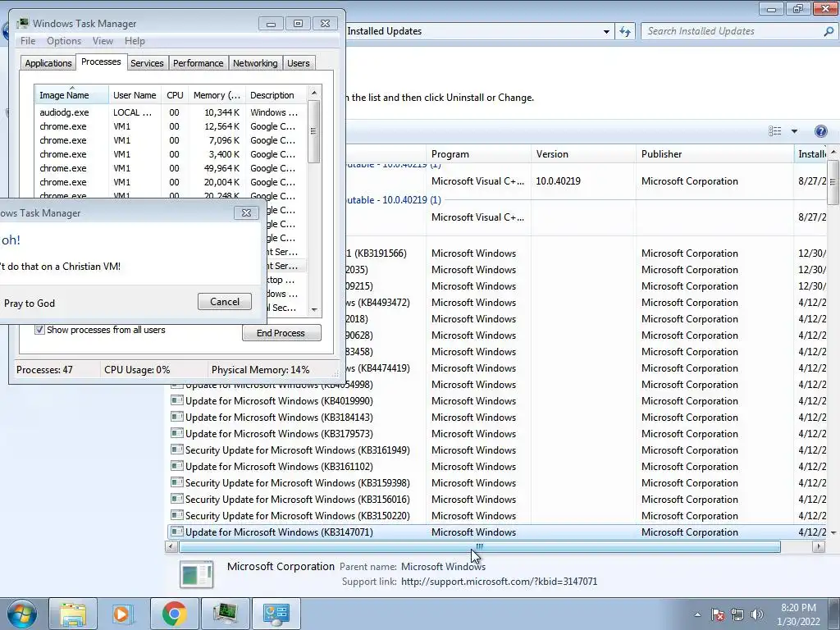Viewport: 840px width, 630px height.
Task: Click the Task Manager taskbar icon
Action: [226, 614]
